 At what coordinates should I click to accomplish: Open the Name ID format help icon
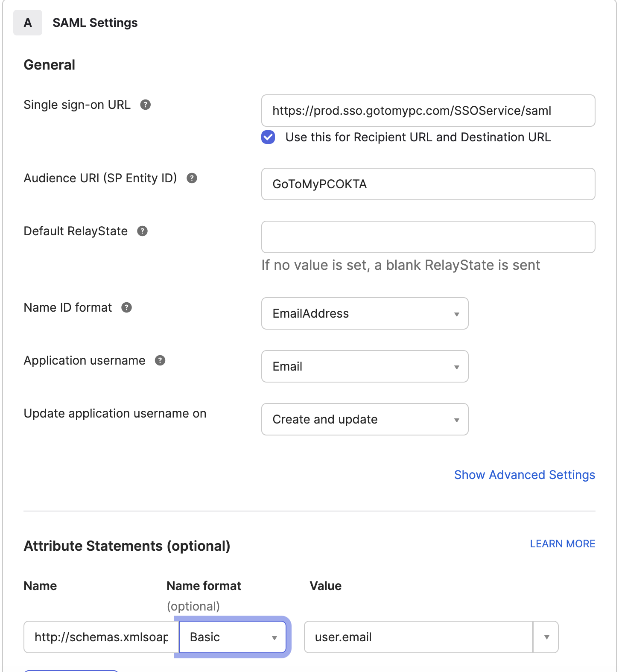[126, 307]
